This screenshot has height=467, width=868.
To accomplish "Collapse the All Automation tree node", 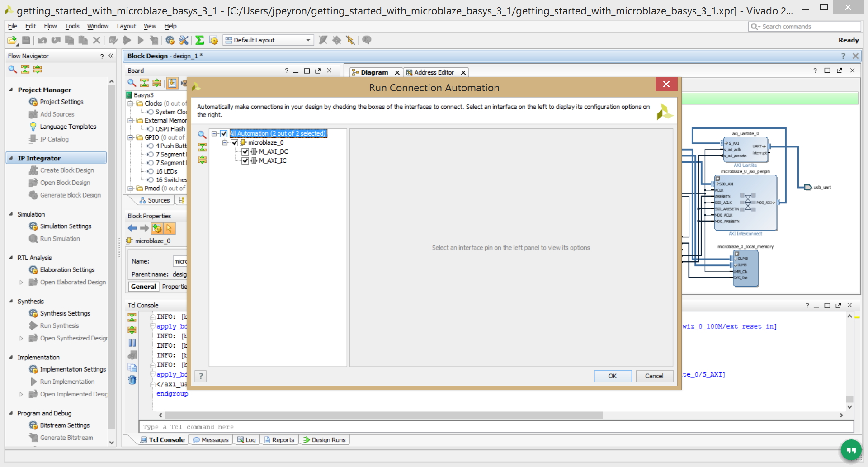I will (214, 133).
